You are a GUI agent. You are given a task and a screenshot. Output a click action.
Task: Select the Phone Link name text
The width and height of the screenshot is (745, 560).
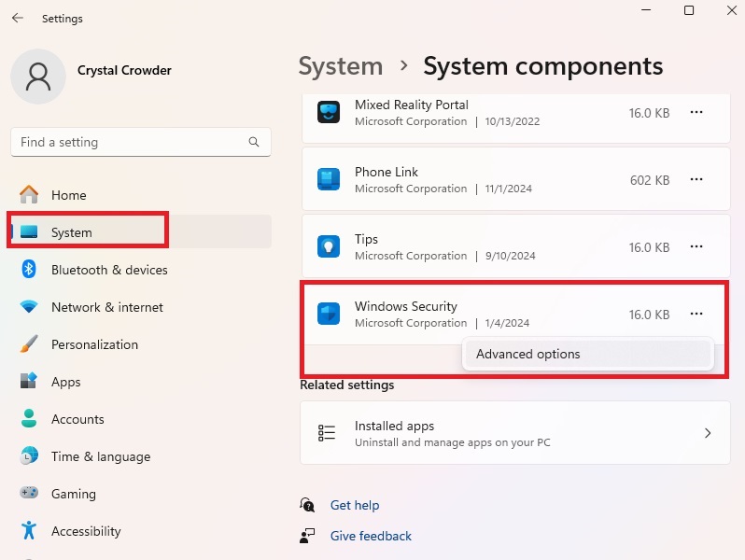[x=387, y=172]
